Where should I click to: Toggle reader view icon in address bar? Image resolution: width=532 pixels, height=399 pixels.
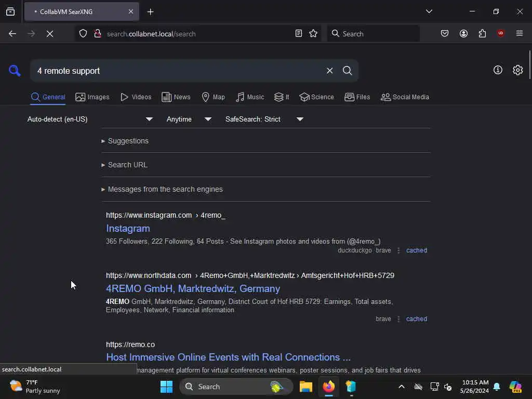click(x=299, y=34)
